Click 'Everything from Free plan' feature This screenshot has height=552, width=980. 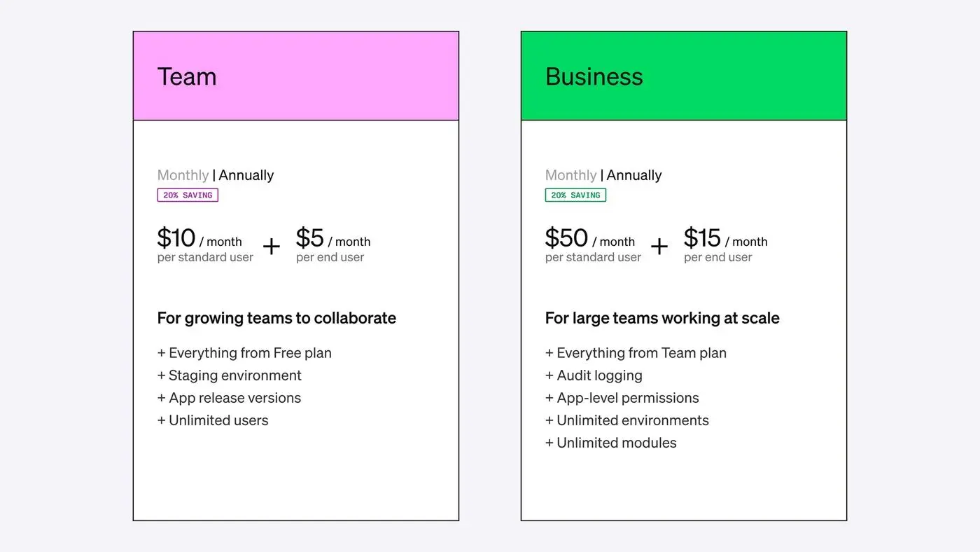(244, 353)
